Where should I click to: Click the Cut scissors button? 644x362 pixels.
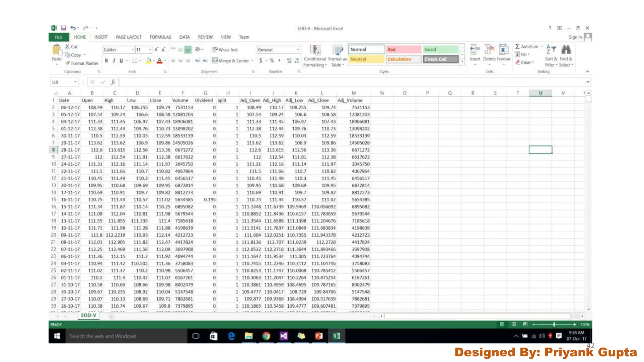(71, 47)
